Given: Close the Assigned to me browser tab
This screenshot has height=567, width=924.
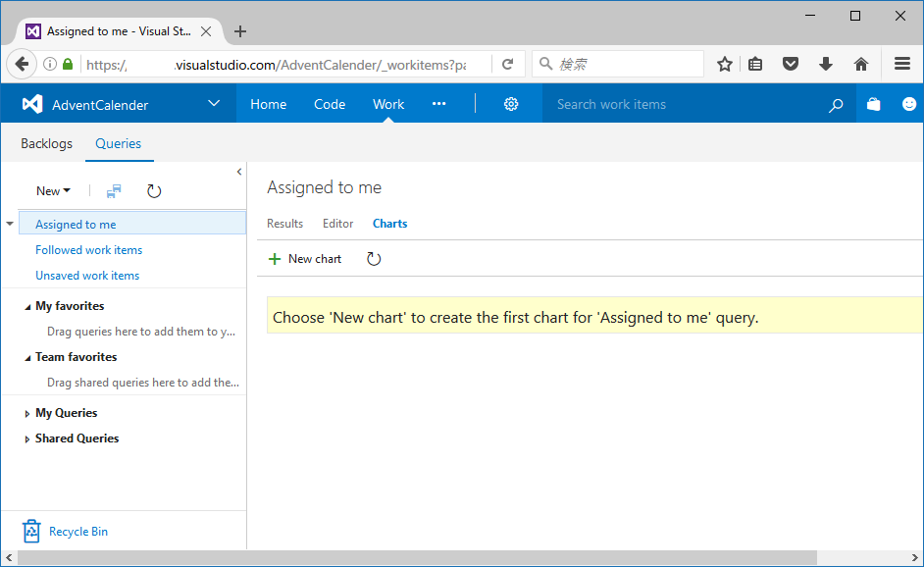Looking at the screenshot, I should pos(206,31).
